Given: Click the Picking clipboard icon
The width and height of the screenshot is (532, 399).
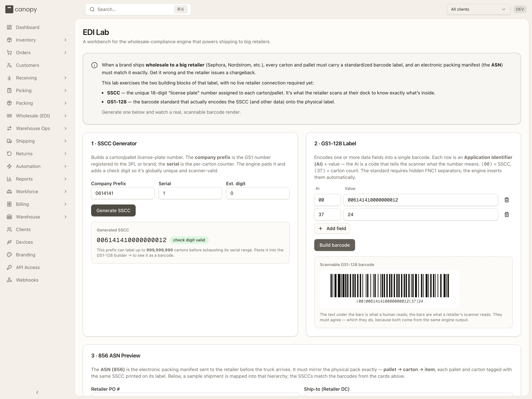Looking at the screenshot, I should pyautogui.click(x=9, y=90).
